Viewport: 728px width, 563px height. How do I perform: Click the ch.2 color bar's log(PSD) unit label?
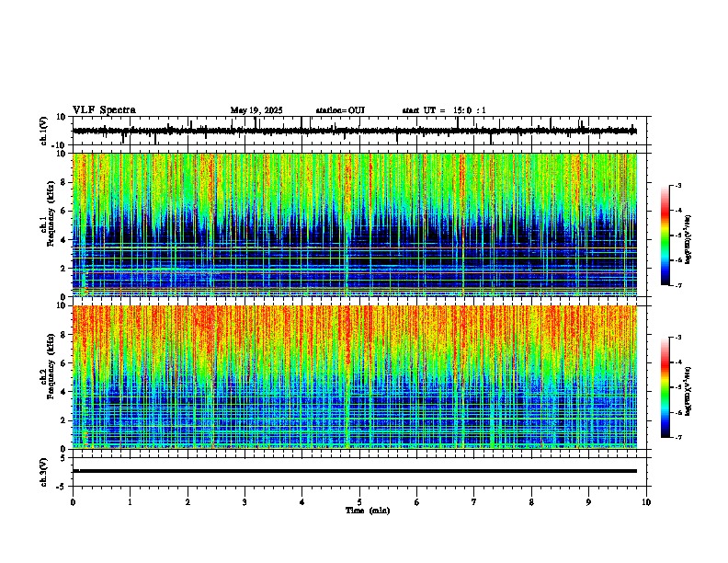coord(688,391)
